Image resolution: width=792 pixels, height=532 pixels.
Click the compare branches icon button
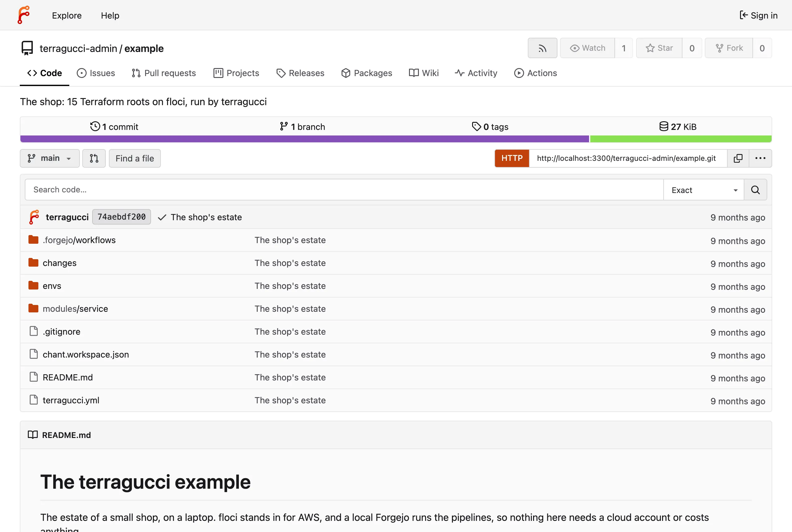pyautogui.click(x=94, y=158)
